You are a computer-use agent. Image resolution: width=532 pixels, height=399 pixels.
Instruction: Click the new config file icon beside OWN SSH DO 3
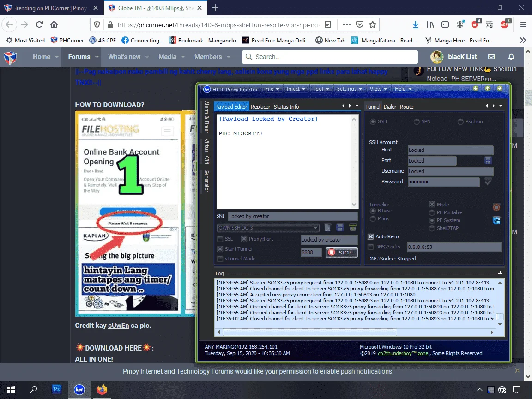(x=327, y=227)
